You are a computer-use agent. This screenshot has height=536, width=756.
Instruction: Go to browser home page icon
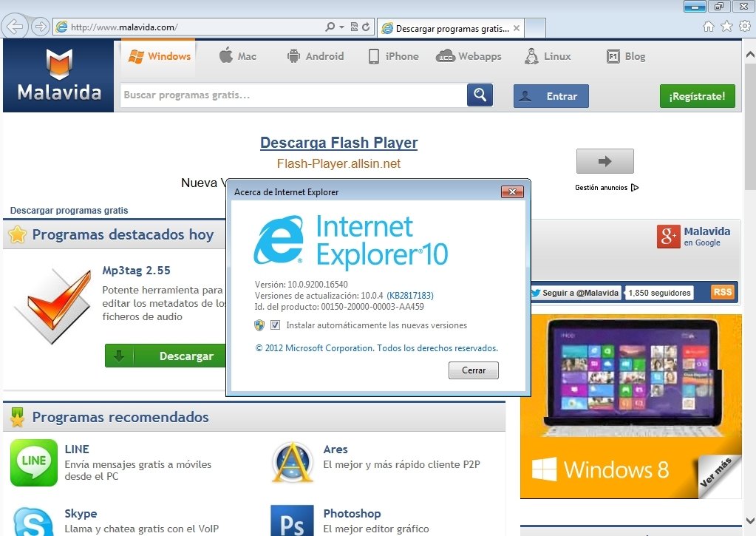pyautogui.click(x=708, y=27)
